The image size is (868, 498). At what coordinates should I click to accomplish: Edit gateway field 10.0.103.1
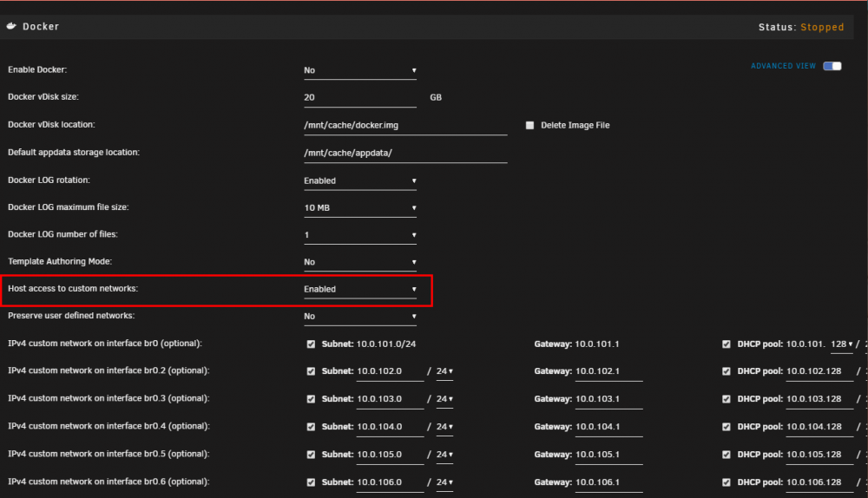pos(609,399)
